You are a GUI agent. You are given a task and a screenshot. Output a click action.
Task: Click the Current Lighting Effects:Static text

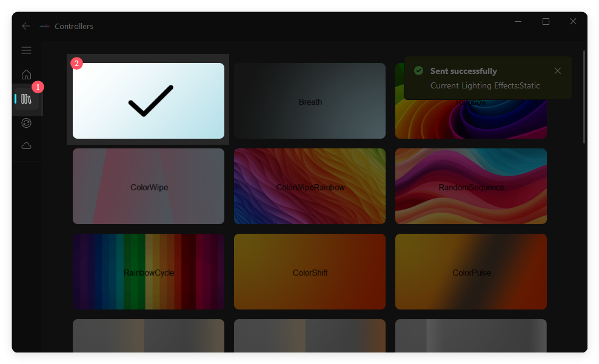485,85
